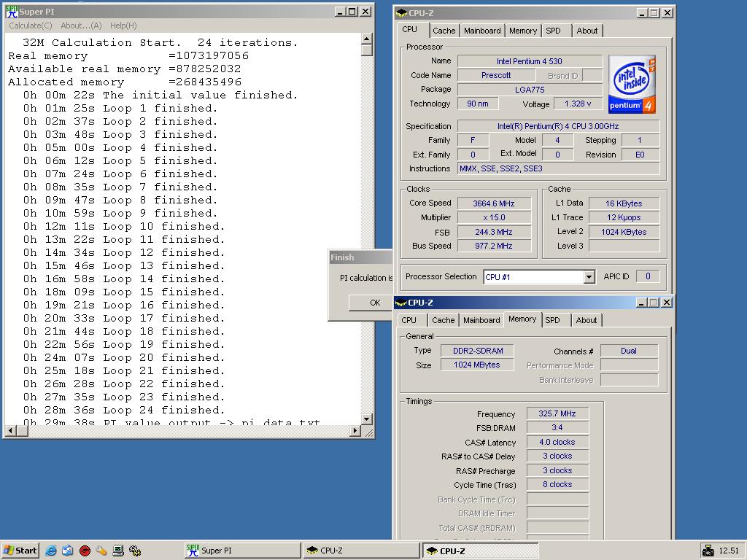Click the gears quick launch icon

point(135,551)
